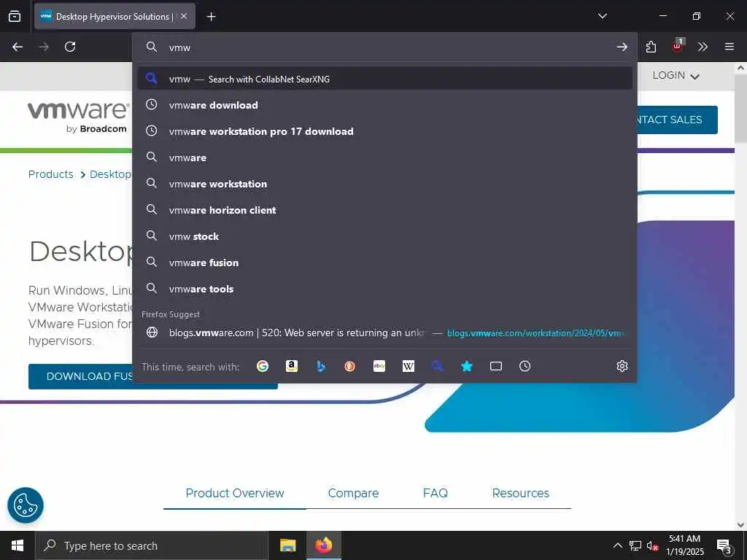Click the Firefox taskbar icon

pyautogui.click(x=323, y=545)
